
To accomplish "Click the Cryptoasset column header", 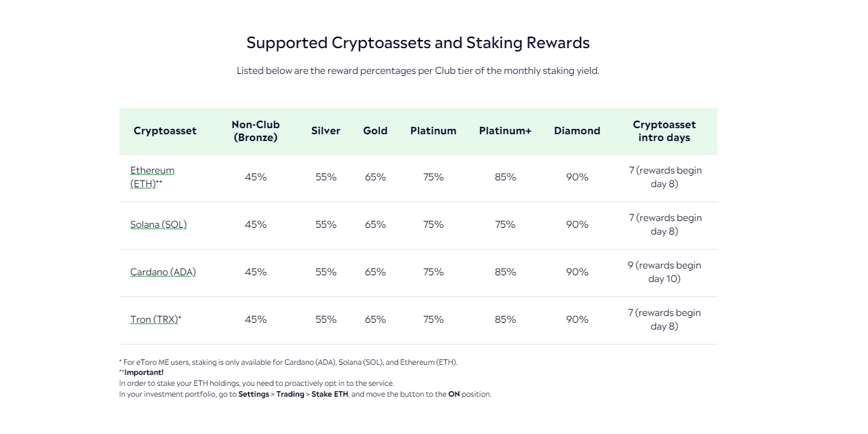I will (x=165, y=131).
